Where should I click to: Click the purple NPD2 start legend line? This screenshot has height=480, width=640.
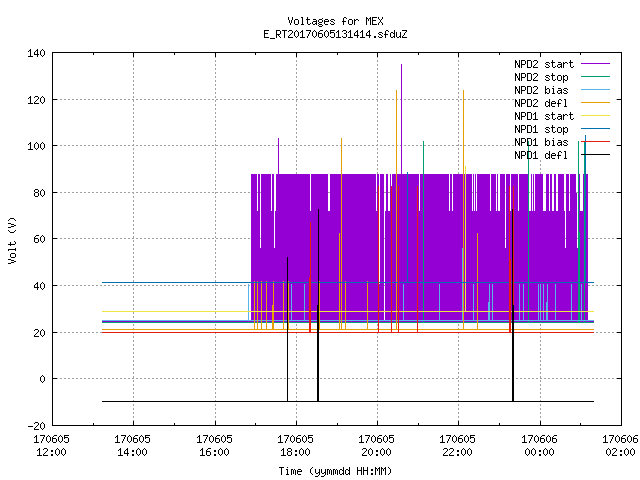click(x=595, y=64)
